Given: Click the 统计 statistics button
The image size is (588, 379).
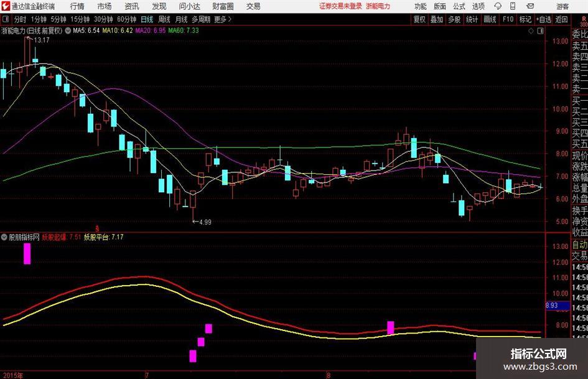Looking at the screenshot, I should [472, 19].
